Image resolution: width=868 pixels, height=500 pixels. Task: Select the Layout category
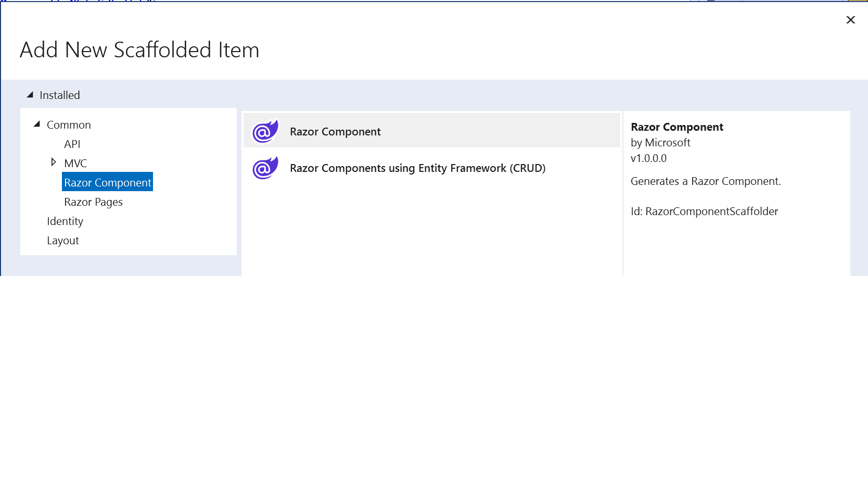pos(63,240)
